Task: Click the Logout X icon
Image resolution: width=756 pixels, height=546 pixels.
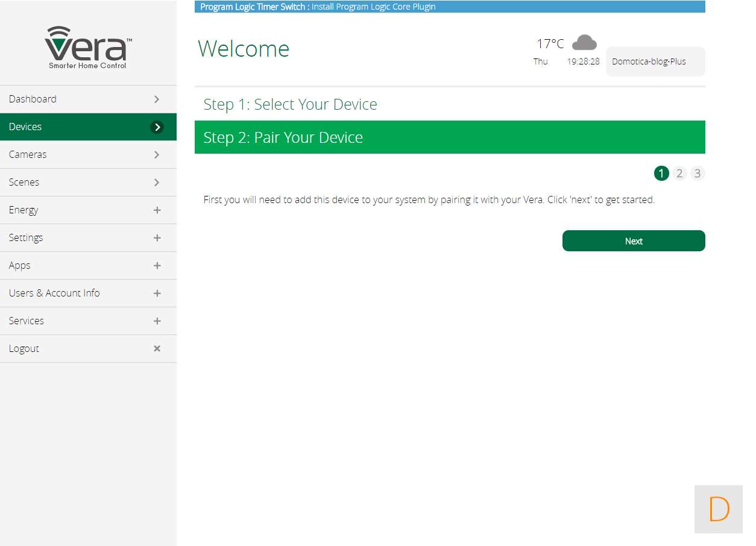Action: [x=157, y=349]
